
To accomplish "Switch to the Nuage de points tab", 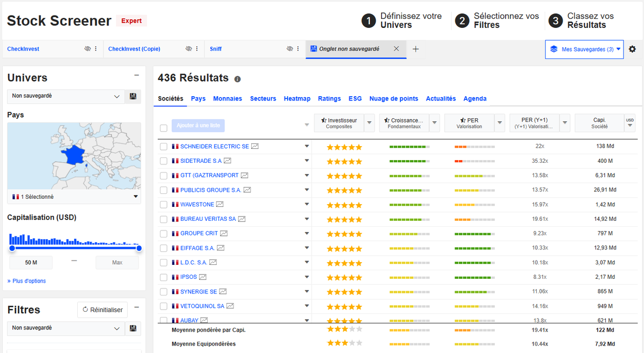I will click(x=394, y=99).
